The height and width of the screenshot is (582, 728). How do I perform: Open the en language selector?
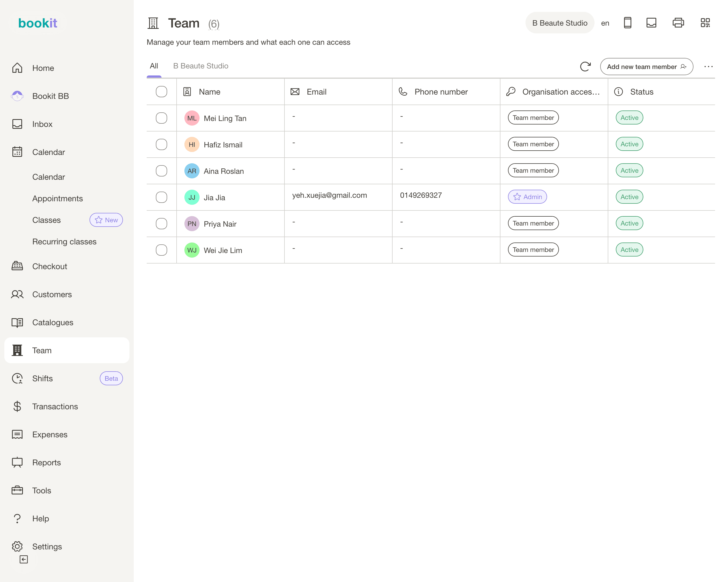[605, 23]
